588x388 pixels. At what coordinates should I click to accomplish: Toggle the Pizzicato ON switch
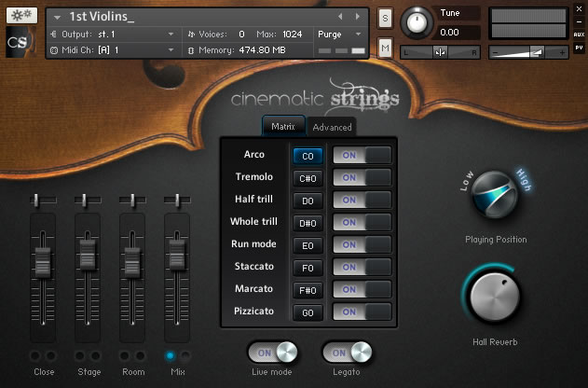coord(362,312)
